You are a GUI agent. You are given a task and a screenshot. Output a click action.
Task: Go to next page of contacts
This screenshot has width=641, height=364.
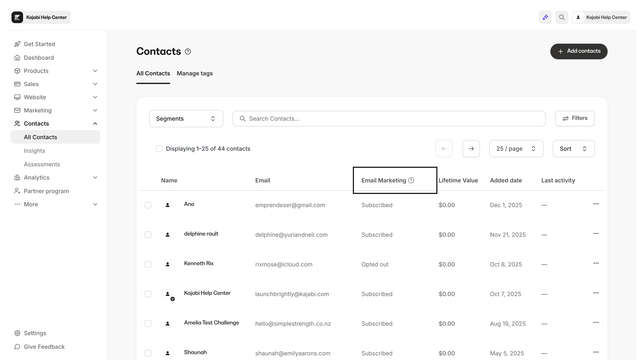pos(471,149)
